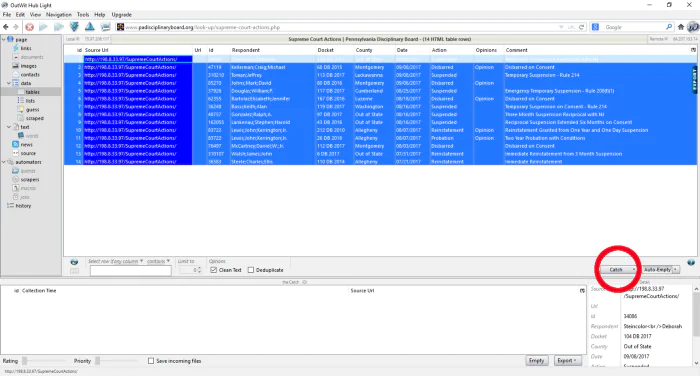Open the Catch button dropdown arrow
The image size is (700, 376).
[633, 270]
